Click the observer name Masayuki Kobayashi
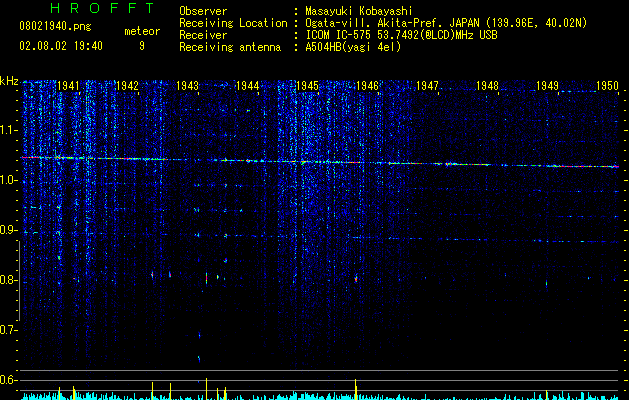 pos(359,11)
